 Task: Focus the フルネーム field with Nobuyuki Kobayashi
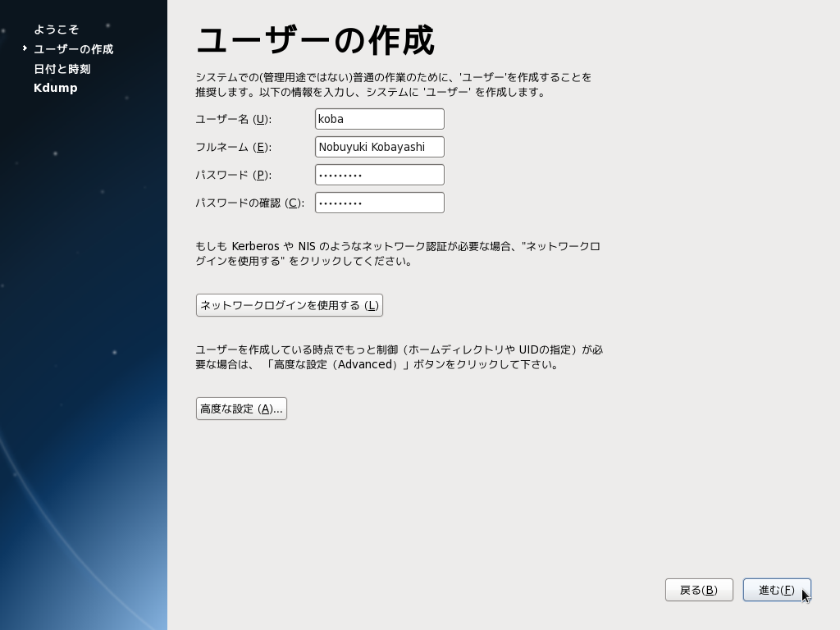pos(379,147)
